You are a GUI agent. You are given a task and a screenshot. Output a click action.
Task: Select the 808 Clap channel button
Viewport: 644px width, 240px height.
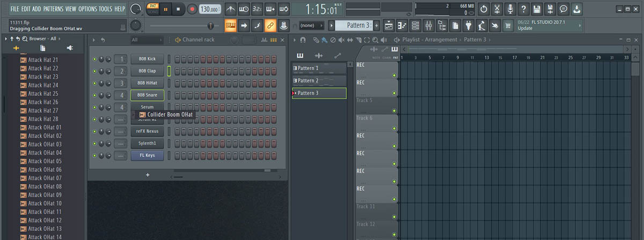147,71
